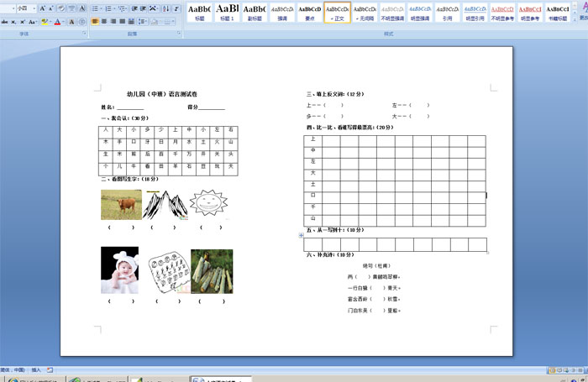Apply the 要点 style
The height and width of the screenshot is (382, 588).
(310, 13)
